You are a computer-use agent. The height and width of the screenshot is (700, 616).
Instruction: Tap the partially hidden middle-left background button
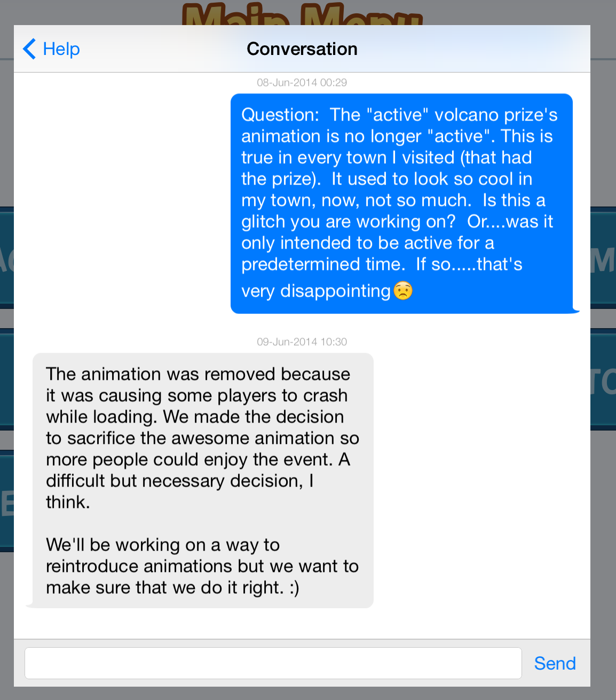(x=6, y=380)
